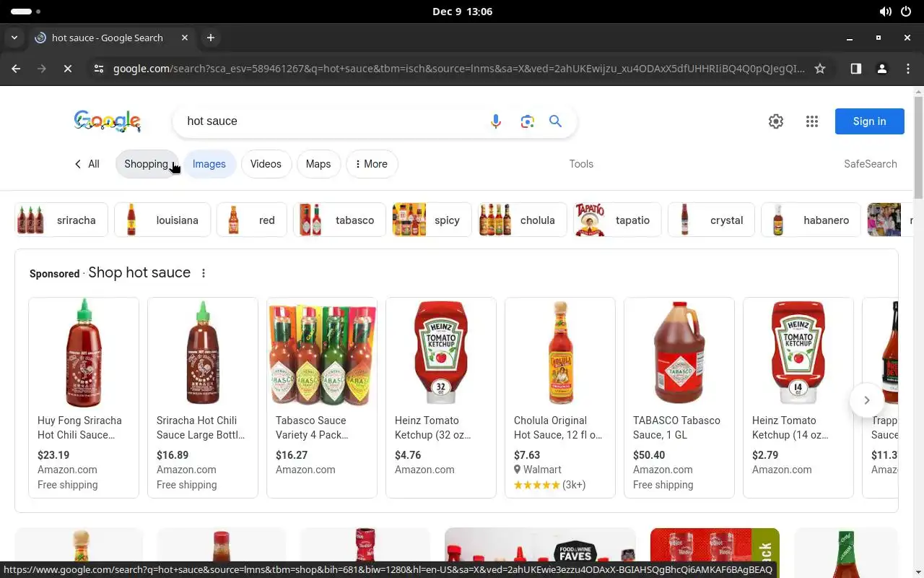Show next sponsored products with arrow
The width and height of the screenshot is (924, 578).
867,400
